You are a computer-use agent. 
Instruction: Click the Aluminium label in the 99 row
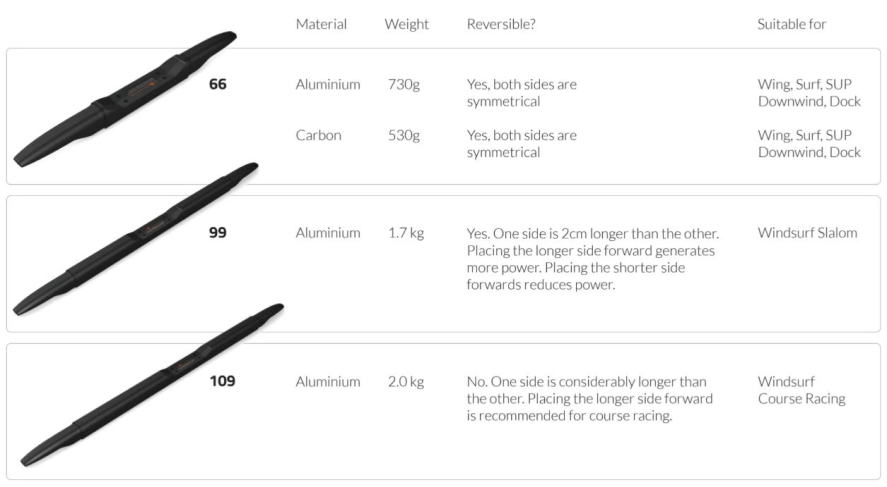(x=328, y=233)
